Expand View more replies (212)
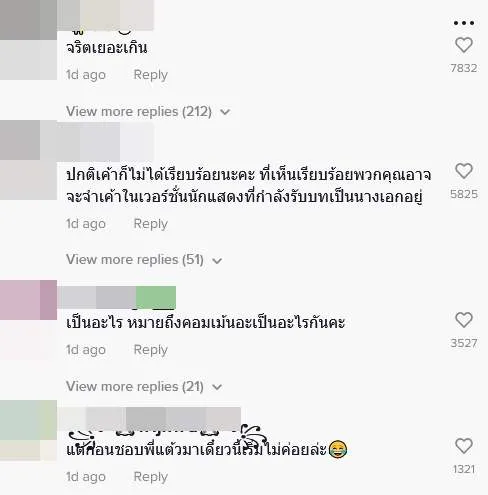 pyautogui.click(x=148, y=112)
